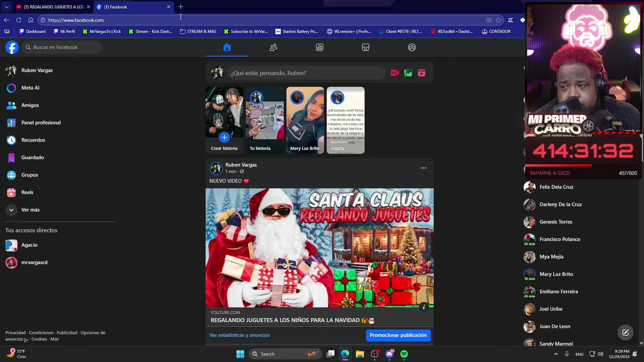Image resolution: width=644 pixels, height=362 pixels.
Task: Open the Dashboard bookmark
Action: coord(32,31)
